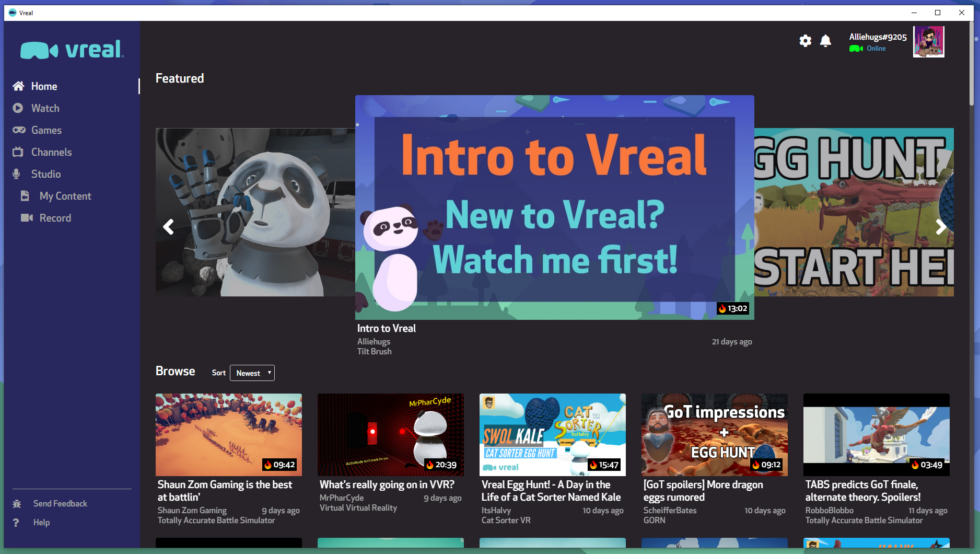Click the Help question mark icon

pyautogui.click(x=16, y=523)
